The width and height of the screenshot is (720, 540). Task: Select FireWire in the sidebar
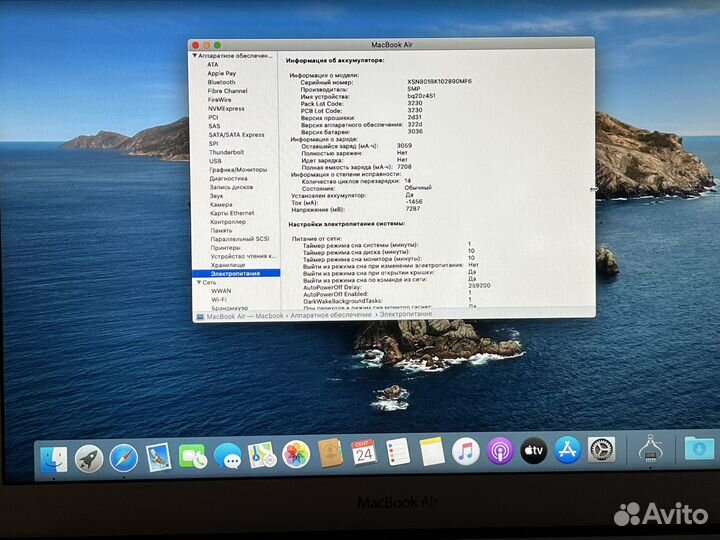(x=219, y=100)
